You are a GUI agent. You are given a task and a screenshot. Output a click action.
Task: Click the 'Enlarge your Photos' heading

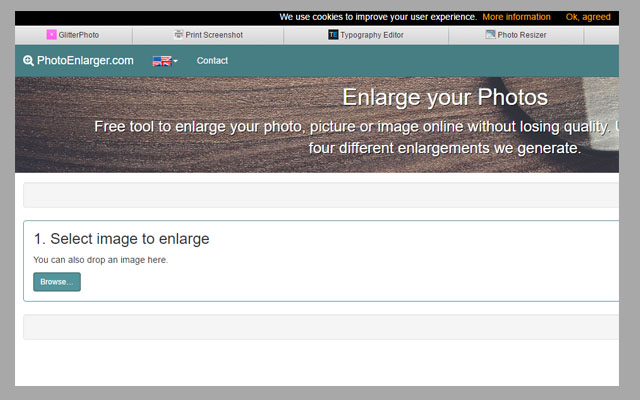[x=445, y=98]
